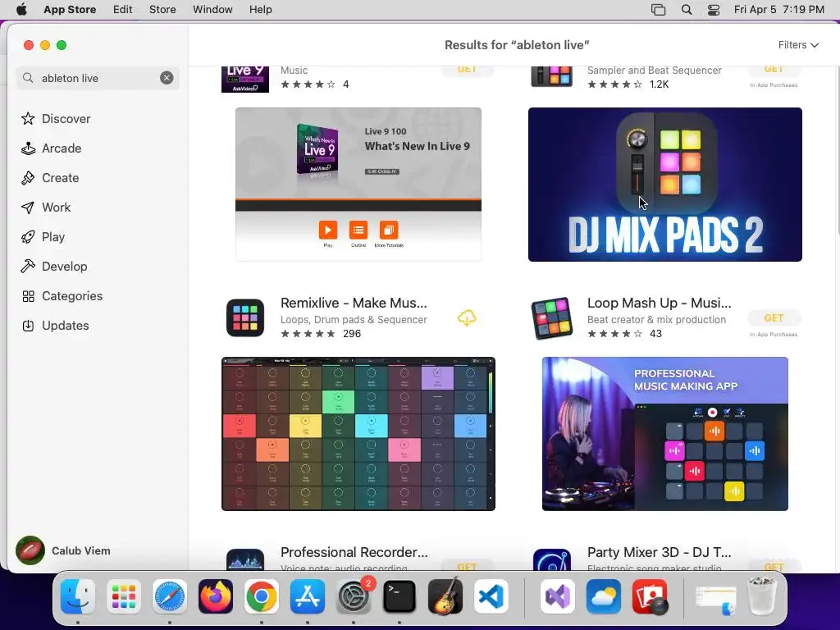Screen dimensions: 840x630
Task: View the Professional Music Making App screenshot
Action: [664, 434]
